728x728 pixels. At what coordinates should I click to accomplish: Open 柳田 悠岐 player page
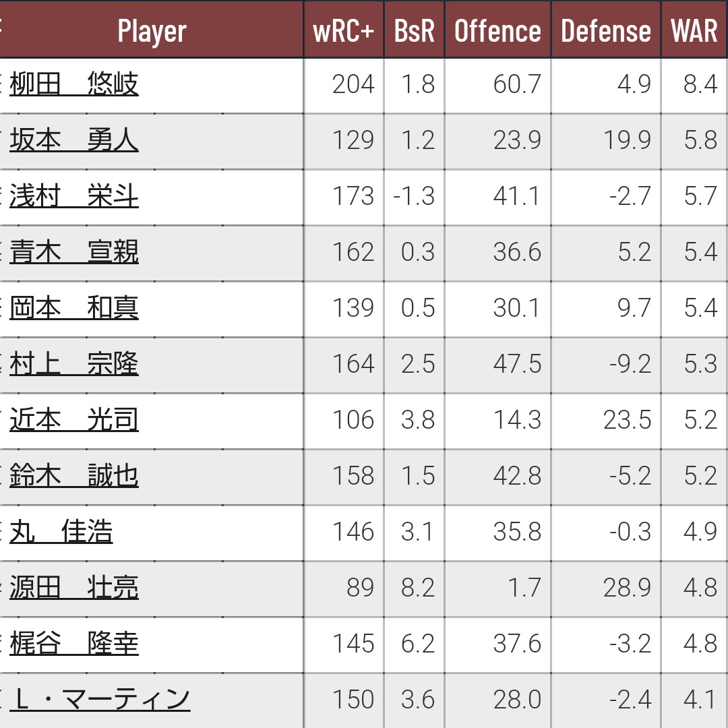tap(74, 85)
